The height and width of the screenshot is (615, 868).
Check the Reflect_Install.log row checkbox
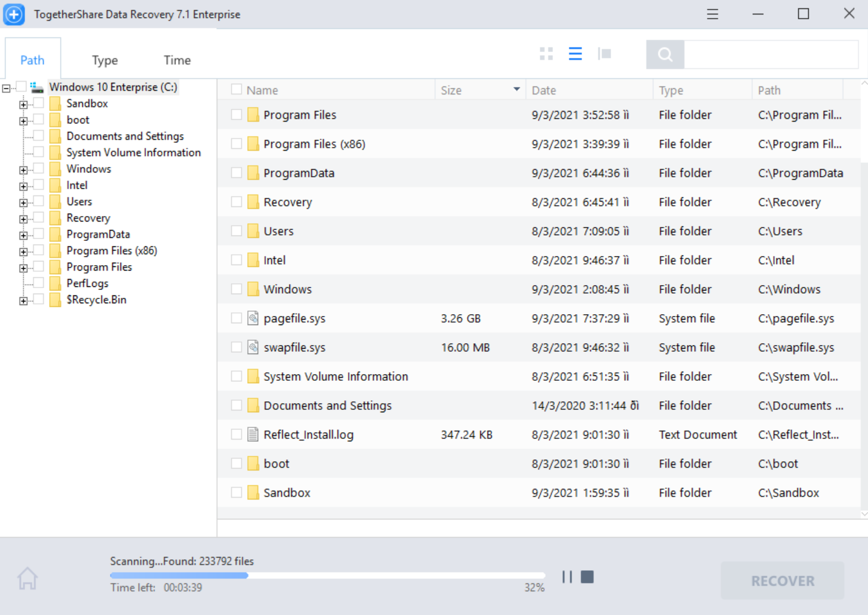pyautogui.click(x=236, y=434)
